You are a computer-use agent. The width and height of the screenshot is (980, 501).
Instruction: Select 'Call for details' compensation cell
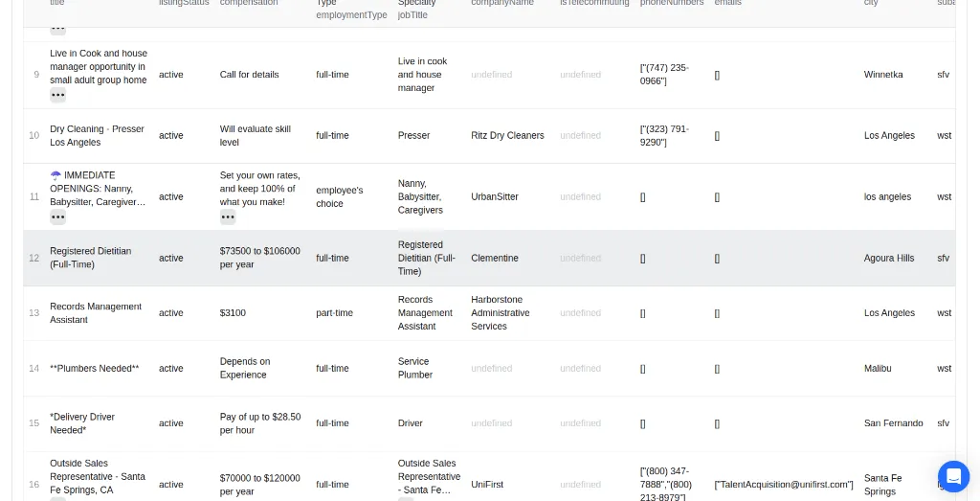(x=250, y=75)
